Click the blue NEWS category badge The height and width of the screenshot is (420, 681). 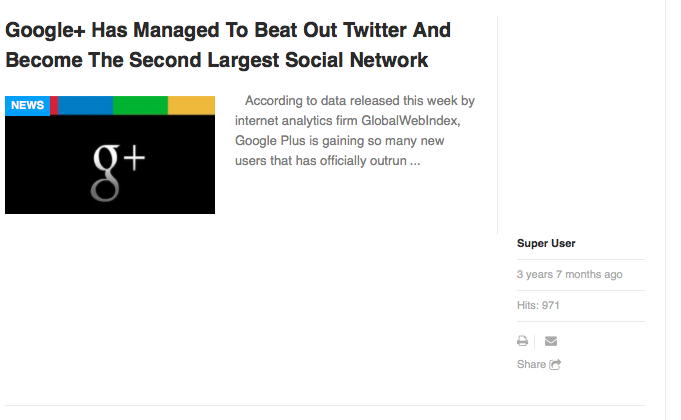27,105
